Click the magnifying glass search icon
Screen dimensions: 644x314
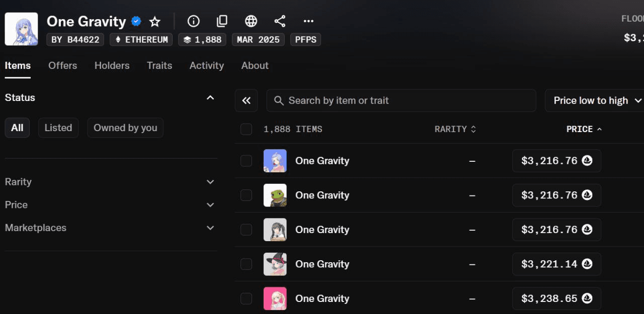point(279,100)
